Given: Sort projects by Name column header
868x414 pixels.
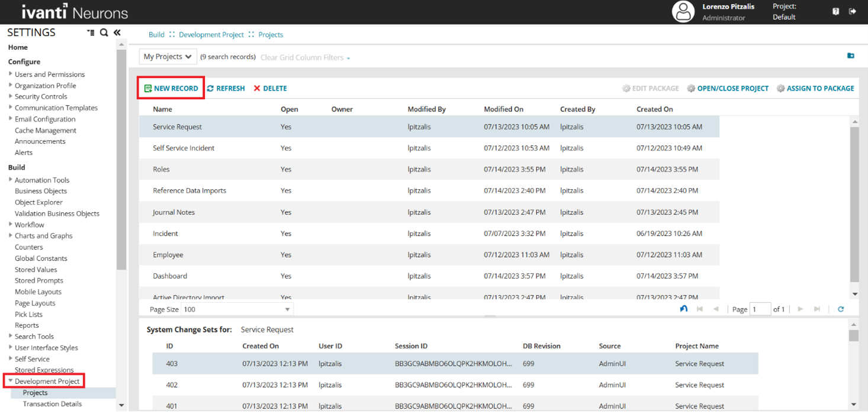Looking at the screenshot, I should 162,109.
